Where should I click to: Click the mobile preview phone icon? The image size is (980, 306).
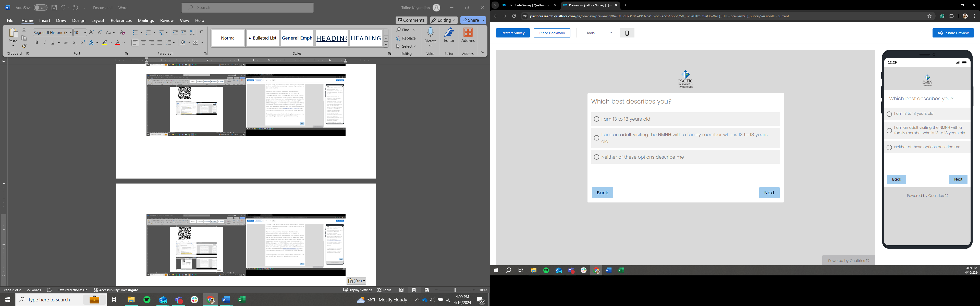tap(627, 33)
